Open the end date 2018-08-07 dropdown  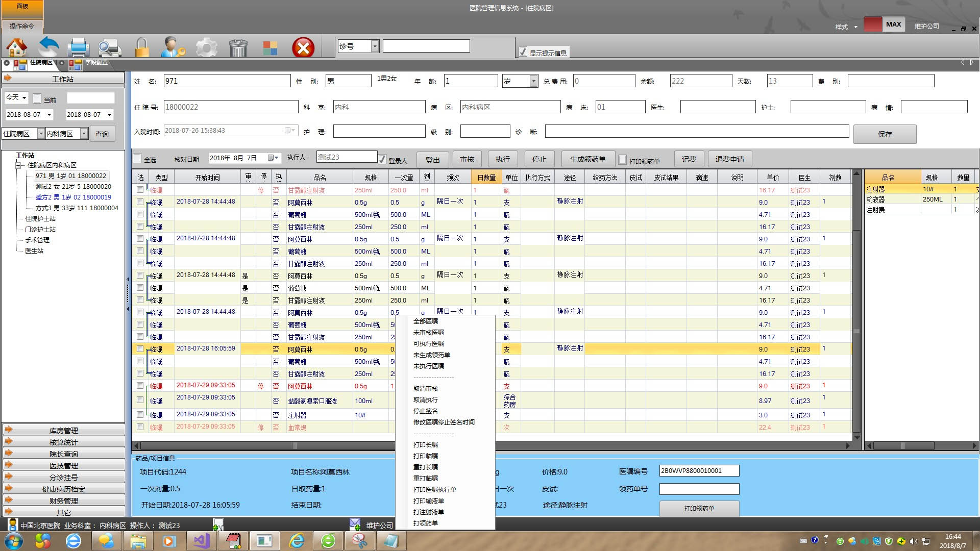(x=109, y=115)
